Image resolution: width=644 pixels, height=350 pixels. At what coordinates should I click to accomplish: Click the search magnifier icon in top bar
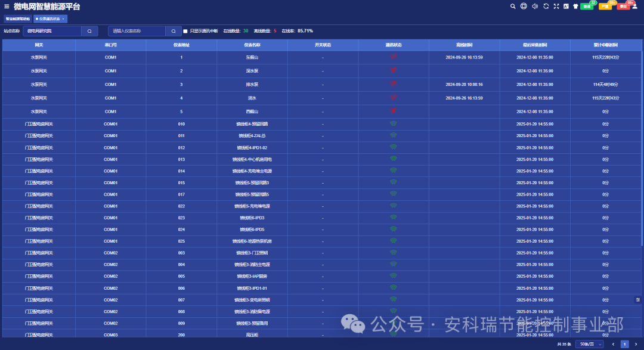[513, 6]
